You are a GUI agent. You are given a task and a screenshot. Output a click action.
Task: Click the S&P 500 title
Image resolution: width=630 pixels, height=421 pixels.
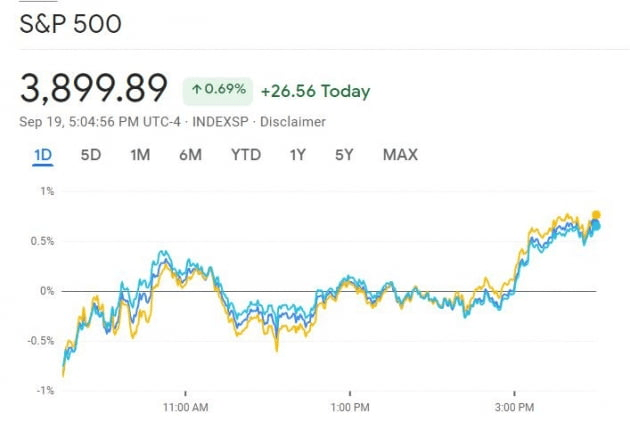[x=70, y=23]
